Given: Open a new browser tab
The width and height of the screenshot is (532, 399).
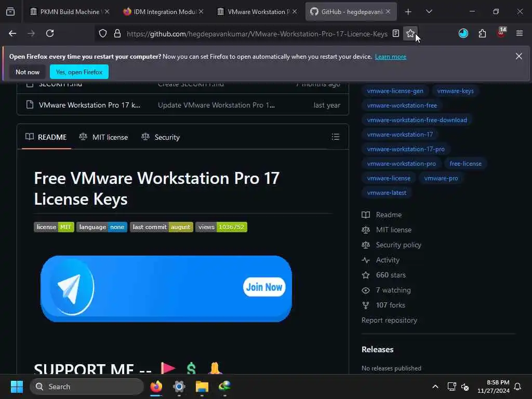Looking at the screenshot, I should pyautogui.click(x=408, y=11).
